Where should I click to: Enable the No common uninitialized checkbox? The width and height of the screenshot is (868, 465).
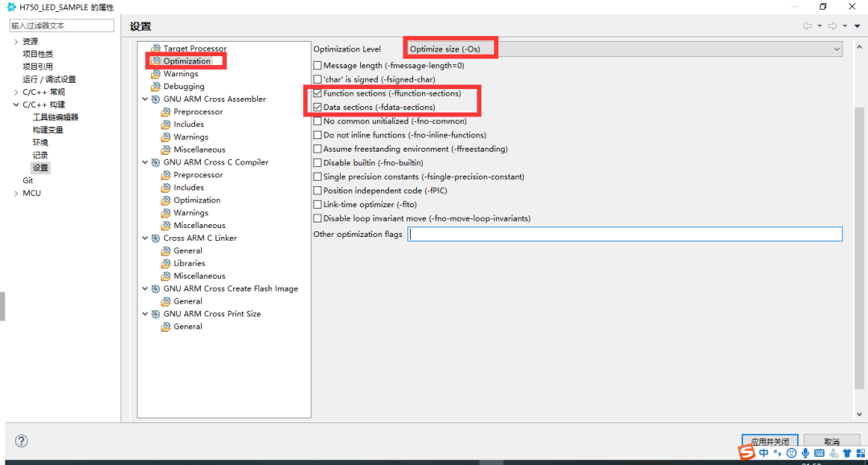tap(317, 121)
